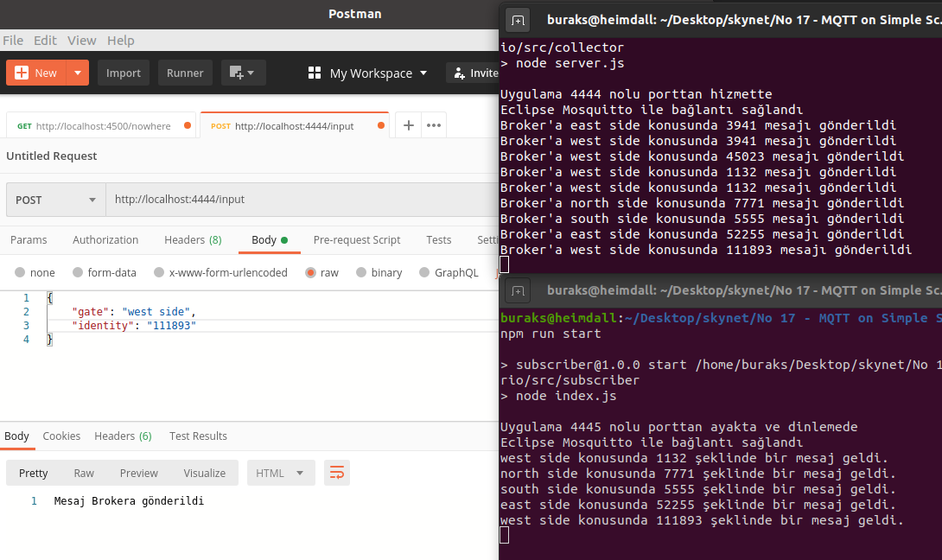Select the binary radio option
The height and width of the screenshot is (560, 942).
click(x=361, y=272)
